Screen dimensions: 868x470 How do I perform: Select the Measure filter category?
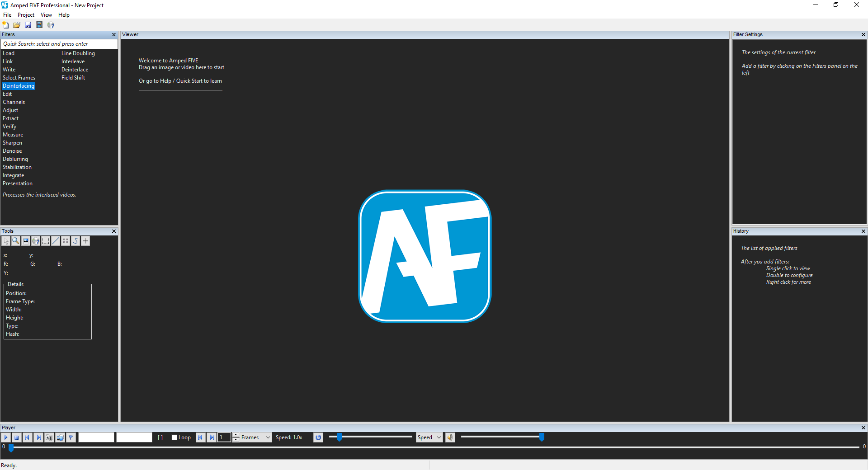click(x=13, y=135)
